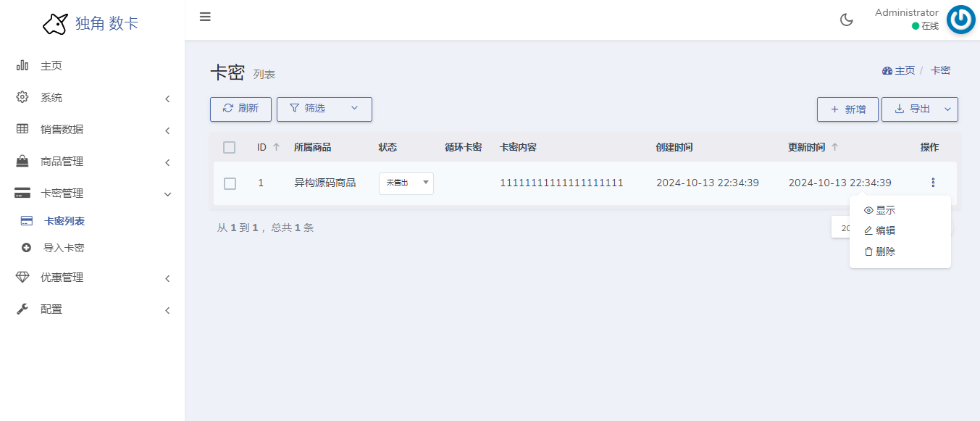This screenshot has width=980, height=421.
Task: Check the select-all checkbox in table header
Action: pos(230,147)
